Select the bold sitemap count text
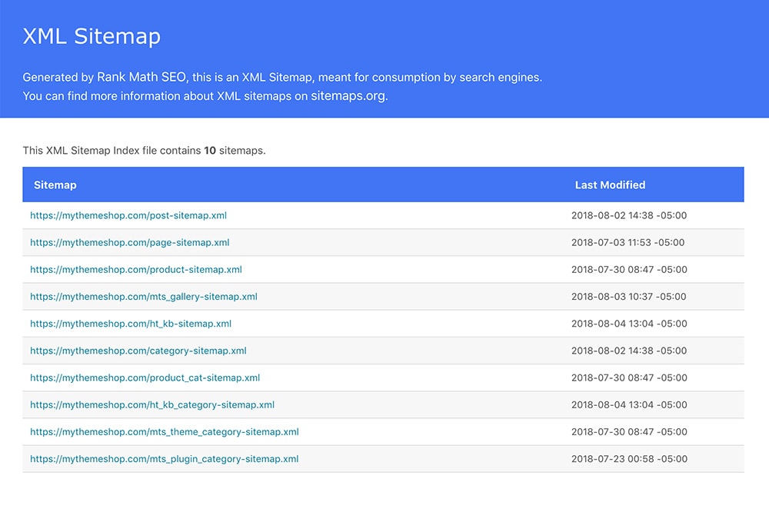 coord(209,150)
